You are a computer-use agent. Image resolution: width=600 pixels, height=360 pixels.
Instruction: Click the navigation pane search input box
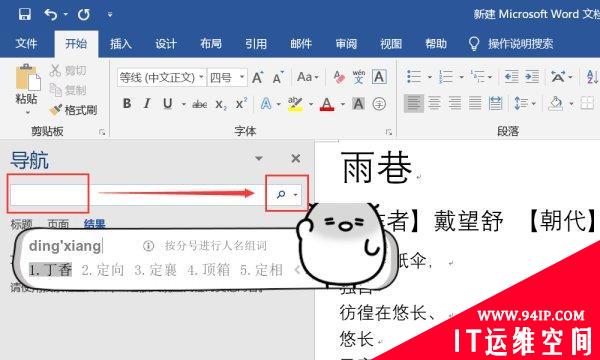point(138,195)
